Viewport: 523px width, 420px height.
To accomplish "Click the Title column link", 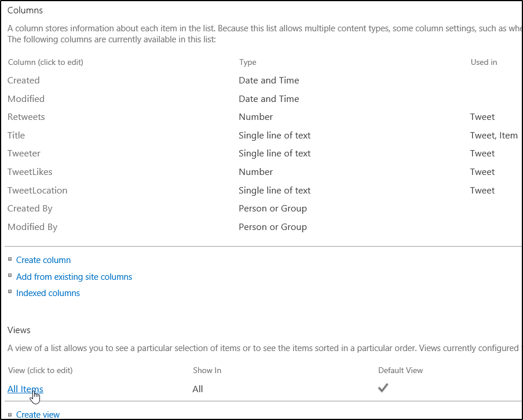I will pos(16,136).
